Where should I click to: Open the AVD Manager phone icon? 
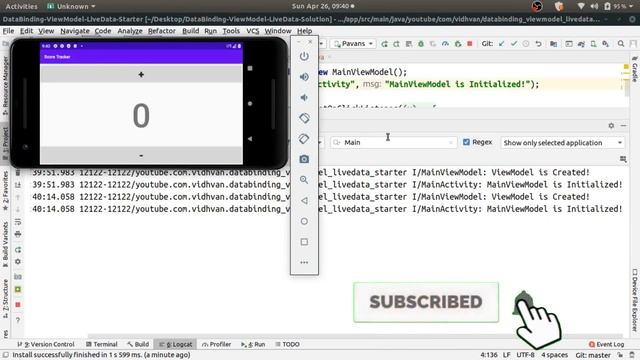[x=593, y=44]
